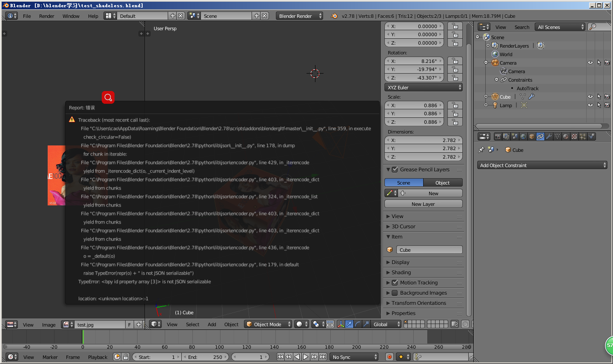Enable the Background Images checkbox
The image size is (613, 364).
pyautogui.click(x=395, y=293)
